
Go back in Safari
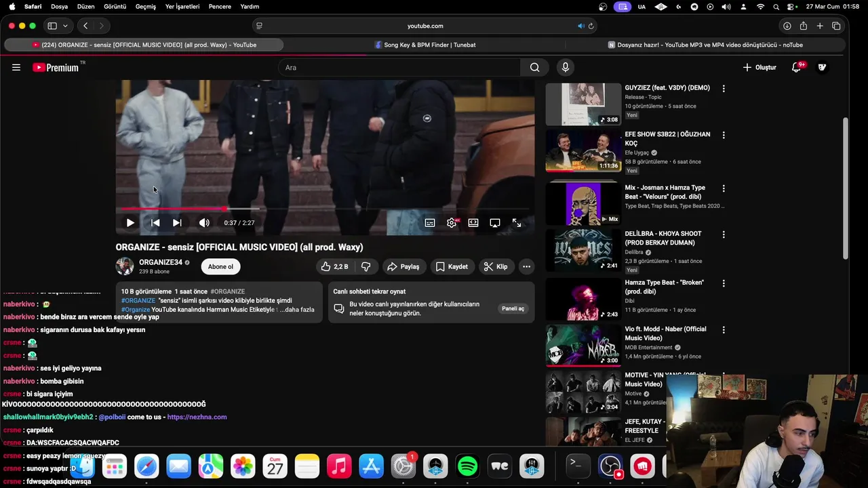pos(85,26)
